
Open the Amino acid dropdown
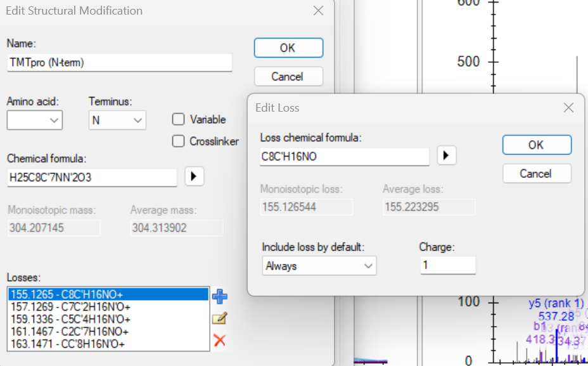(35, 120)
